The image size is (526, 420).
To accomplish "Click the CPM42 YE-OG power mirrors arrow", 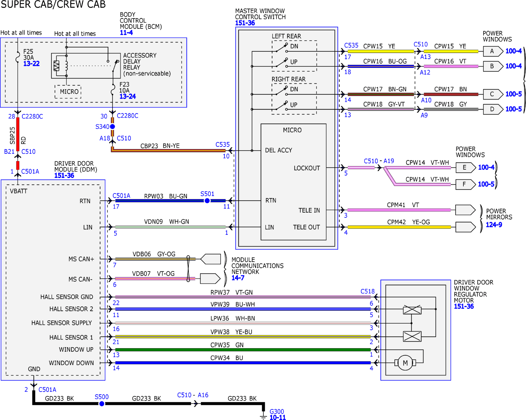I will 465,227.
